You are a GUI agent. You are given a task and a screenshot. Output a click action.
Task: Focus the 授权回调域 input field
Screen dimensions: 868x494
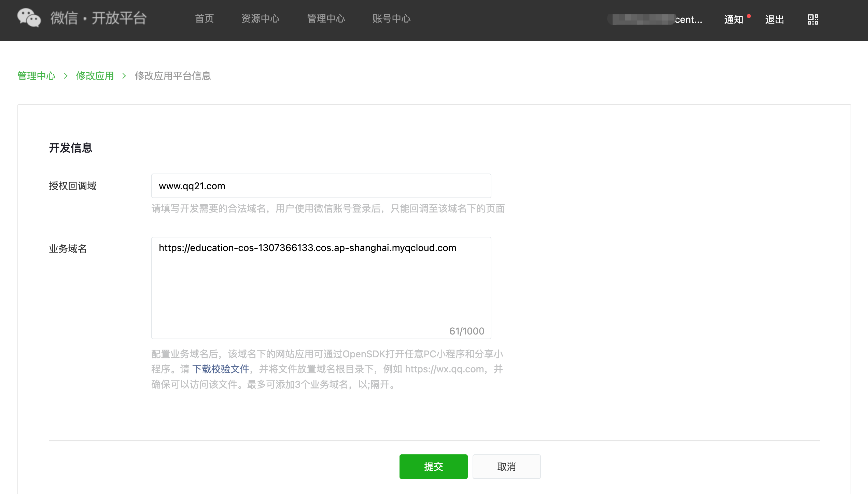(321, 186)
